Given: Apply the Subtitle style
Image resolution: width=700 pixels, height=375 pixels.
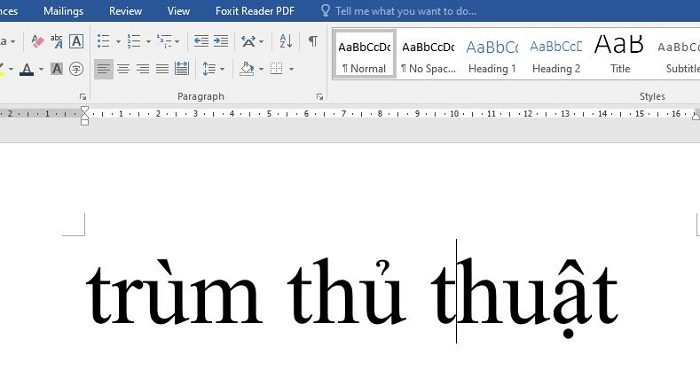Looking at the screenshot, I should (x=679, y=54).
